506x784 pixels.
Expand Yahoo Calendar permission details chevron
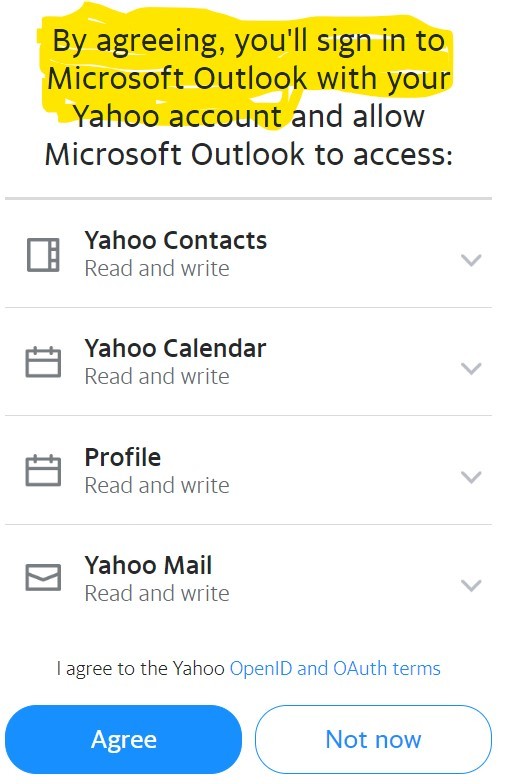click(x=471, y=368)
